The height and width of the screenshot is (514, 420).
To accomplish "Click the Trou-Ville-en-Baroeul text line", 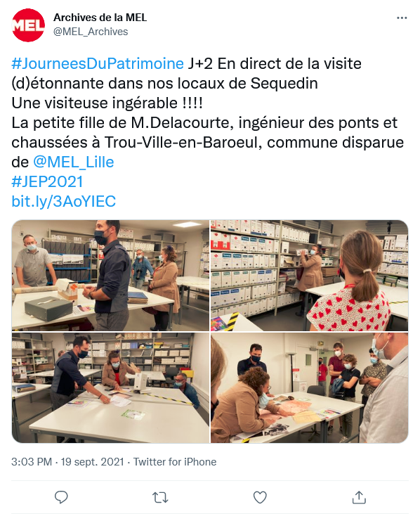I will point(208,142).
